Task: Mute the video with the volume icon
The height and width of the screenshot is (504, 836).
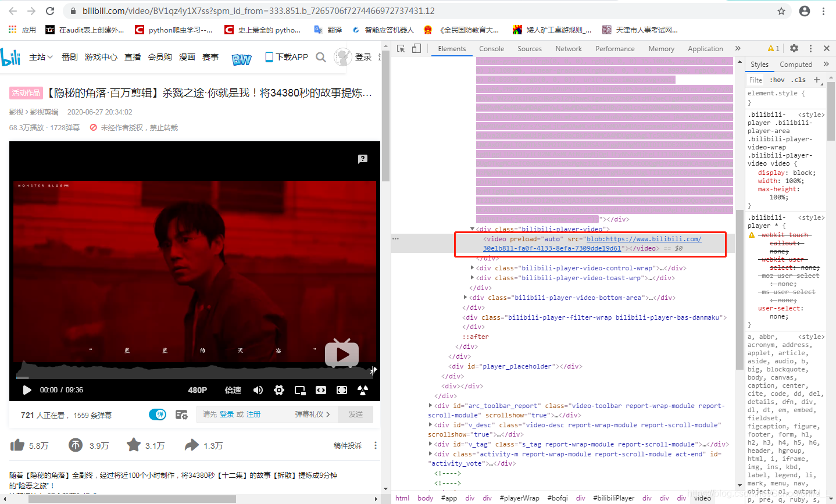Action: [x=258, y=390]
